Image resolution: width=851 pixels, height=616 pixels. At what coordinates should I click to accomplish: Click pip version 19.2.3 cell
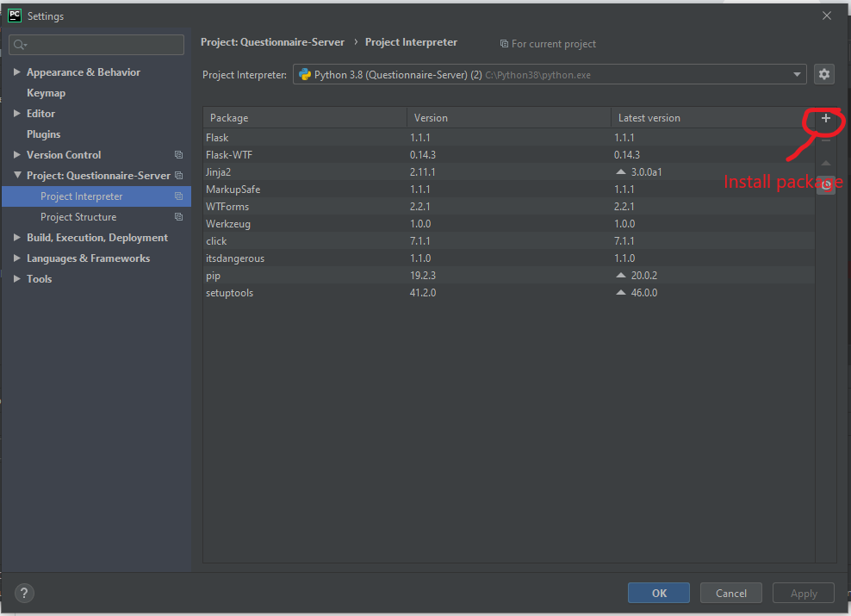(x=423, y=275)
